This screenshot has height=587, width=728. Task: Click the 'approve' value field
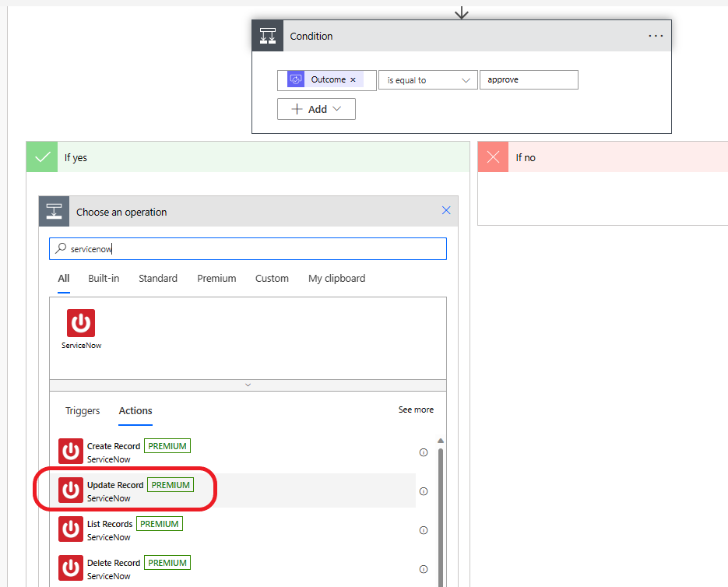click(529, 79)
